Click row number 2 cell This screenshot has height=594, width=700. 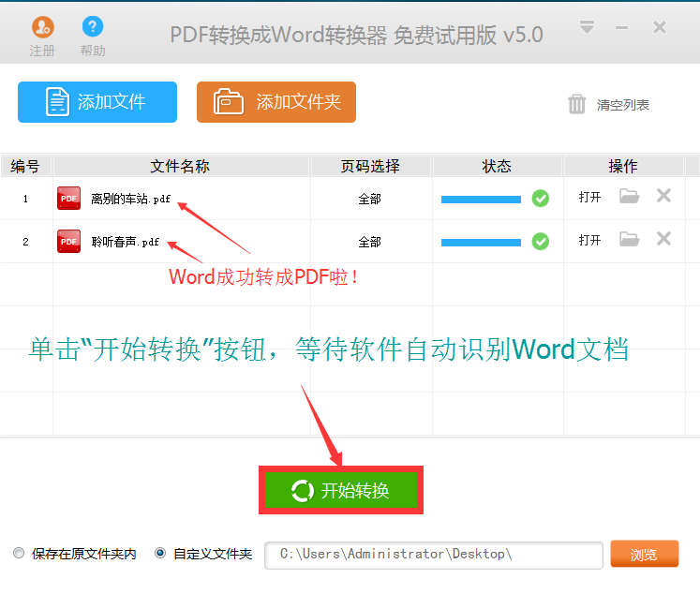26,242
